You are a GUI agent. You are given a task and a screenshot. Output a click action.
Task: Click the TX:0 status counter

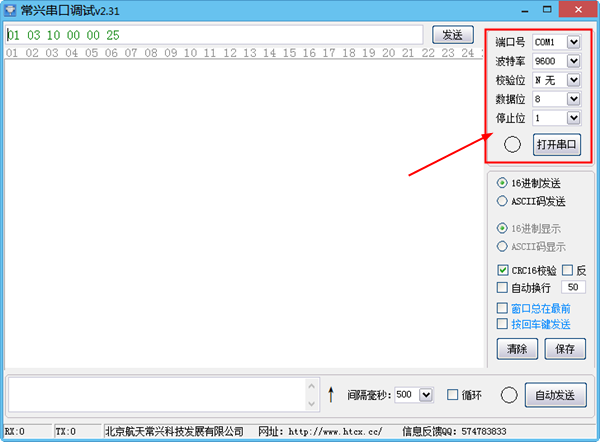(65, 432)
